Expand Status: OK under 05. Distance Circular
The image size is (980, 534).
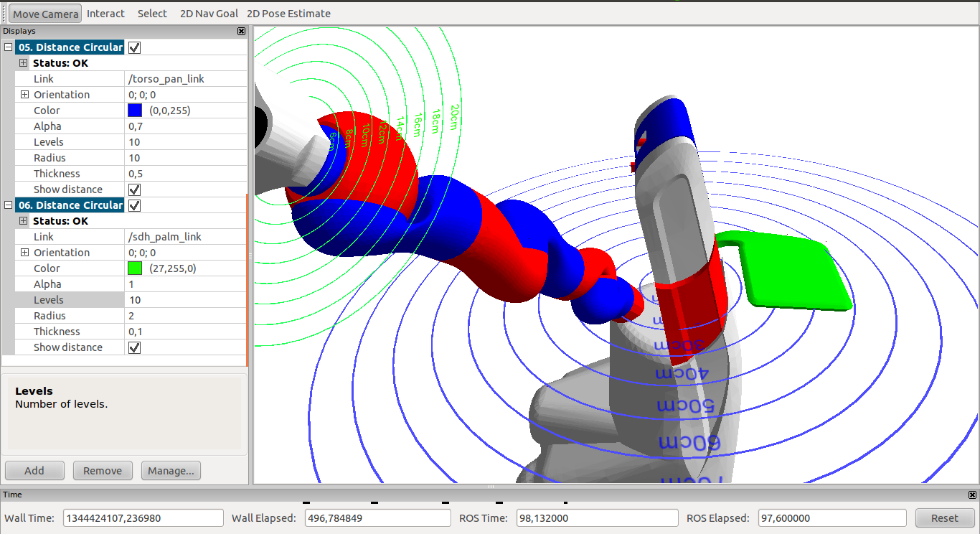(24, 63)
